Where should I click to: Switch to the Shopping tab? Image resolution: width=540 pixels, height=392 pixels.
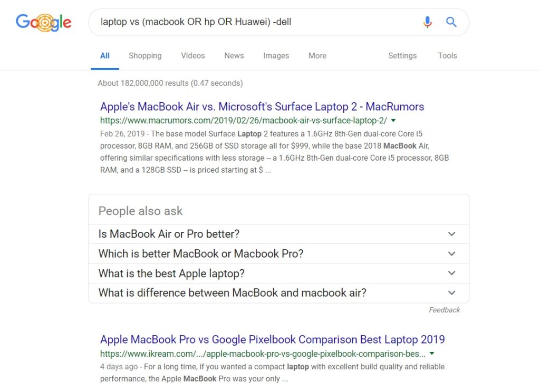point(145,56)
